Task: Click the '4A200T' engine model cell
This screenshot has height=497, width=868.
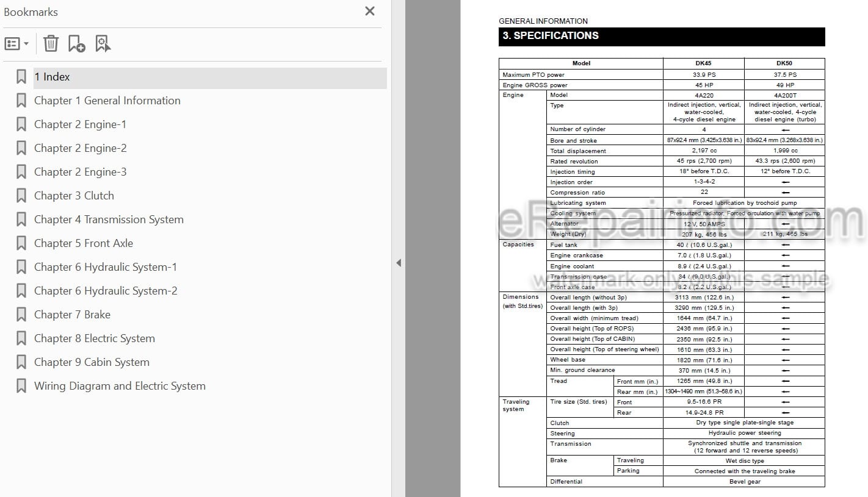Action: coord(785,95)
